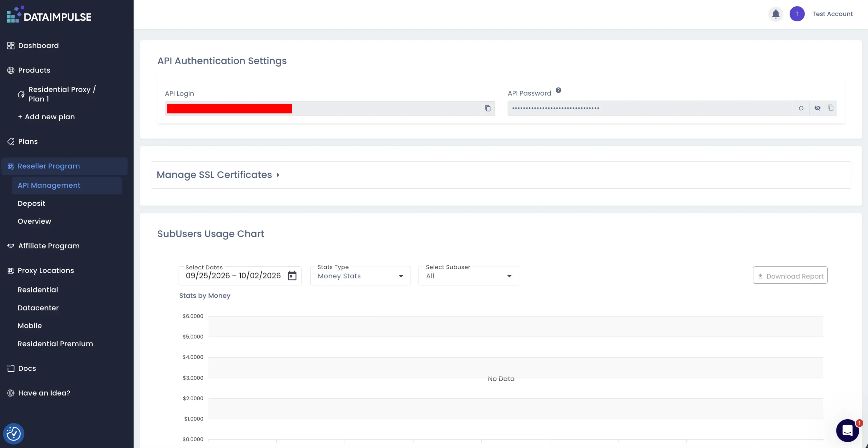Open Deposit under Reseller Program
Image resolution: width=868 pixels, height=448 pixels.
pos(31,203)
